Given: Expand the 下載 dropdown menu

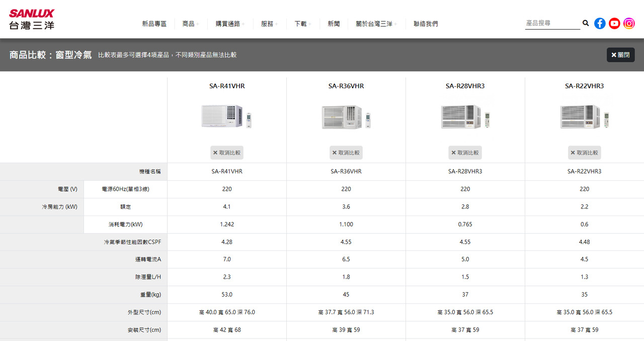Looking at the screenshot, I should 302,24.
